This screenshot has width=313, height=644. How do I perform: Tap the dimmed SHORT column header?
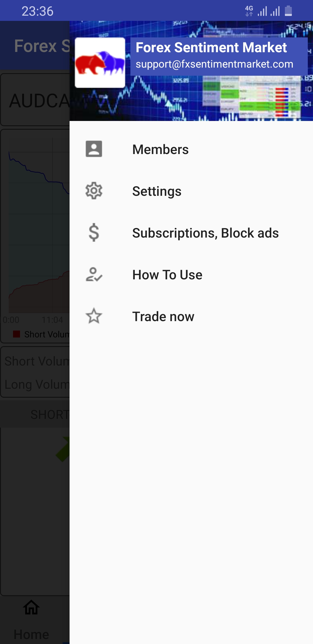[x=49, y=415]
